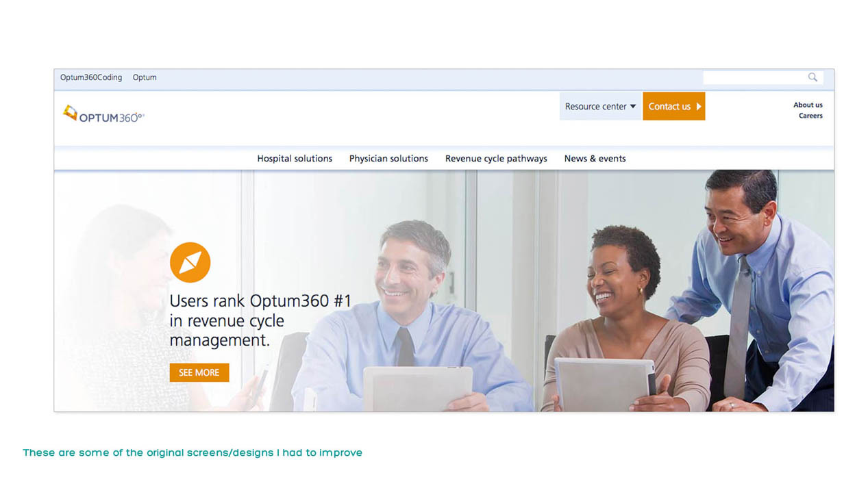Click the Optum360Coding top link
The image size is (868, 488).
pos(91,77)
